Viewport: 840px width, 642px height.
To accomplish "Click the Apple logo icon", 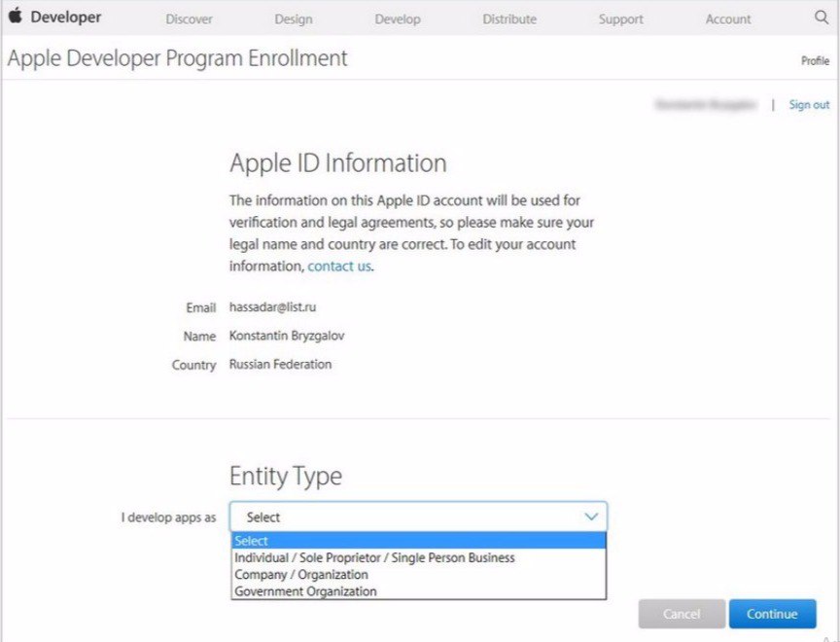I will pyautogui.click(x=16, y=16).
